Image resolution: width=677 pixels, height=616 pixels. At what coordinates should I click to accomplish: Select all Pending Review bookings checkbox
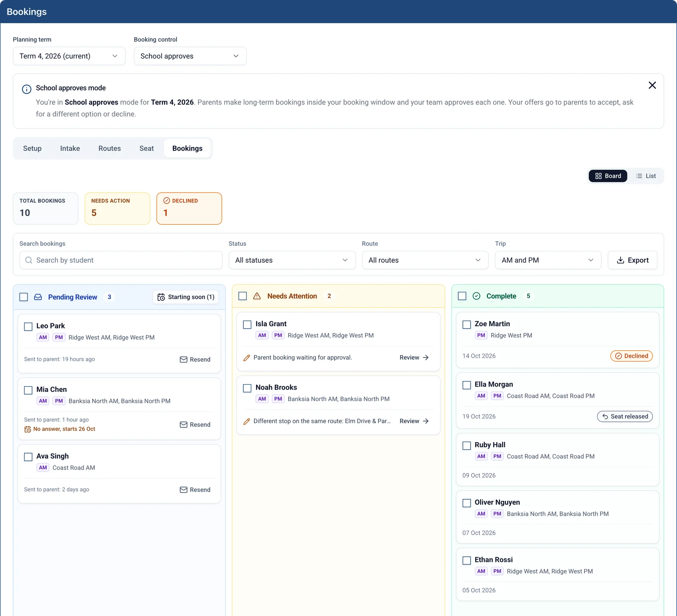click(x=24, y=297)
